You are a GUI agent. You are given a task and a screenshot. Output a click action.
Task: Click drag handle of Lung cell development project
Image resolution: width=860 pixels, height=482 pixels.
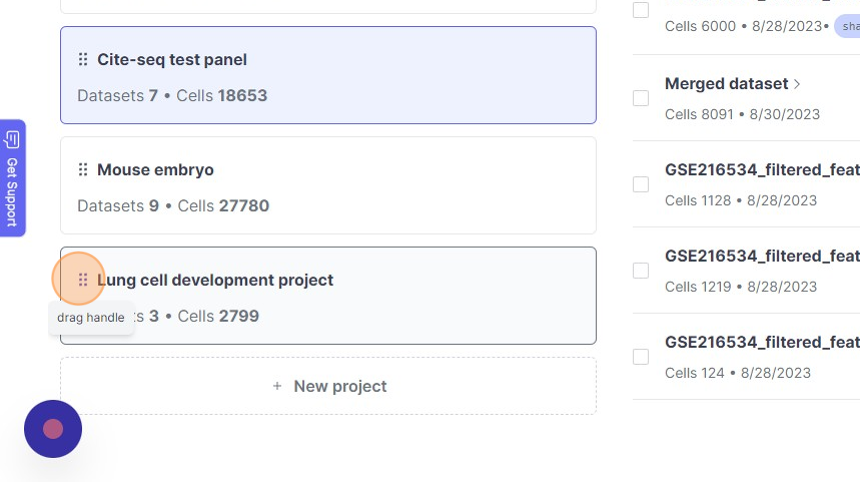[x=83, y=280]
